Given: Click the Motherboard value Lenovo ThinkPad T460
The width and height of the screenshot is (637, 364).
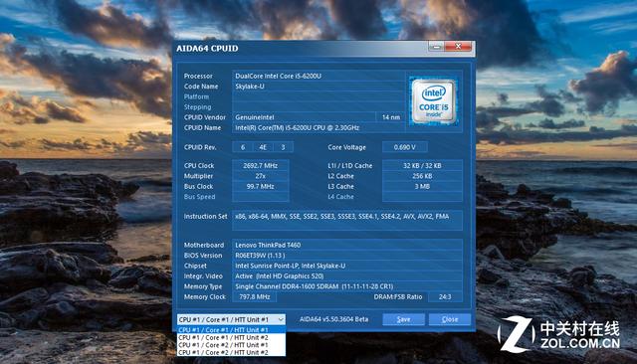Looking at the screenshot, I should [347, 245].
